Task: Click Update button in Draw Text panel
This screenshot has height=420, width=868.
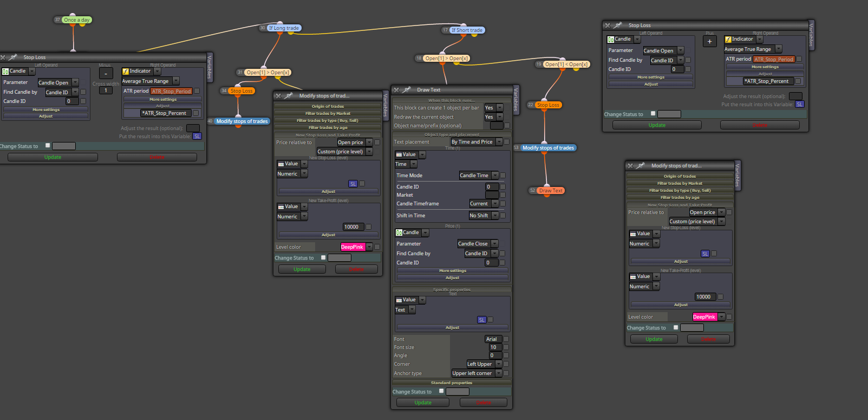Action: point(423,403)
